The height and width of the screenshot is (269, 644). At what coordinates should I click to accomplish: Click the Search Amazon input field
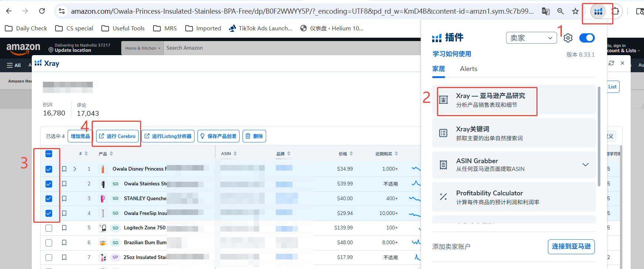(x=288, y=48)
